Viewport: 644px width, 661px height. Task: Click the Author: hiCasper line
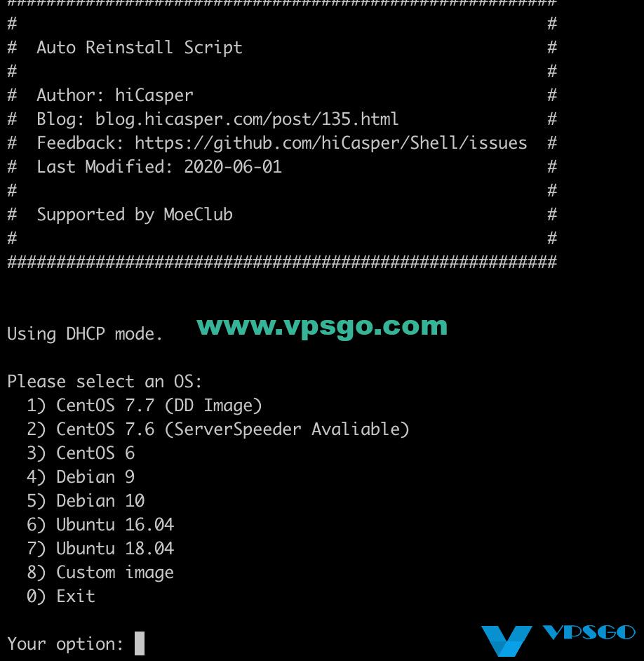click(115, 95)
